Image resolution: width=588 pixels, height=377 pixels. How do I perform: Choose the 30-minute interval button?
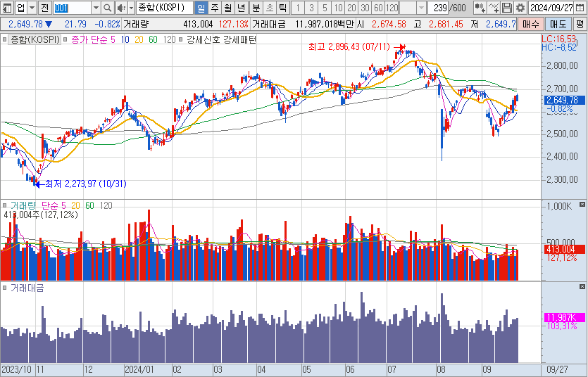pyautogui.click(x=365, y=8)
